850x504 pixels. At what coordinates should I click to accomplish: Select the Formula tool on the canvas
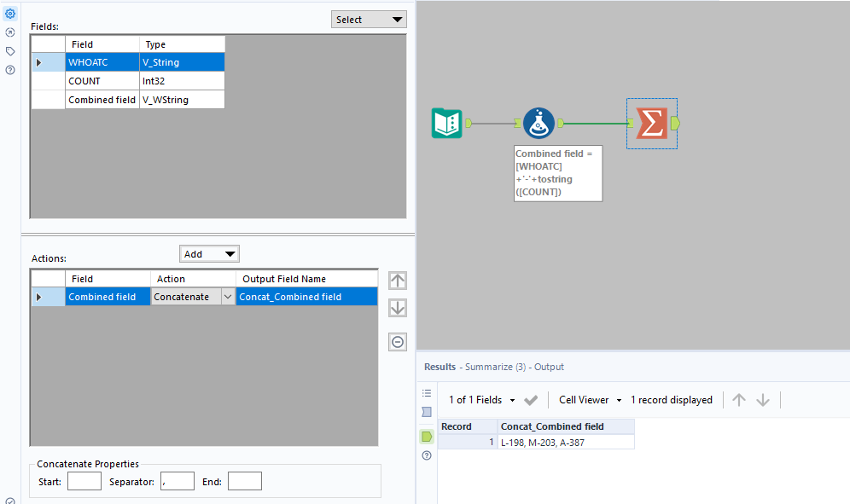539,122
